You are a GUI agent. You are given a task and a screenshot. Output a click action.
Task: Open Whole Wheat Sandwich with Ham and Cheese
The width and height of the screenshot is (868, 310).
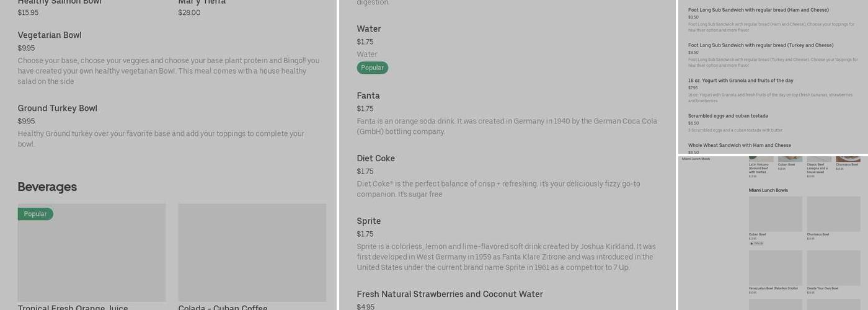(739, 146)
